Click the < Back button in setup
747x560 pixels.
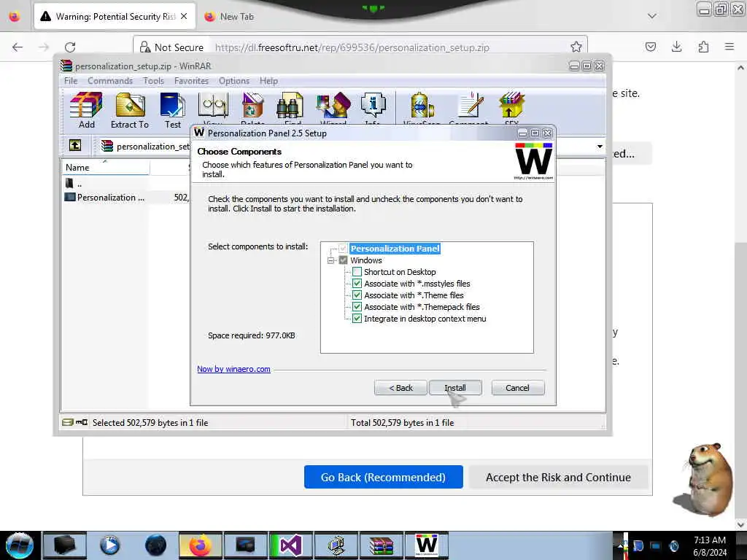[400, 388]
